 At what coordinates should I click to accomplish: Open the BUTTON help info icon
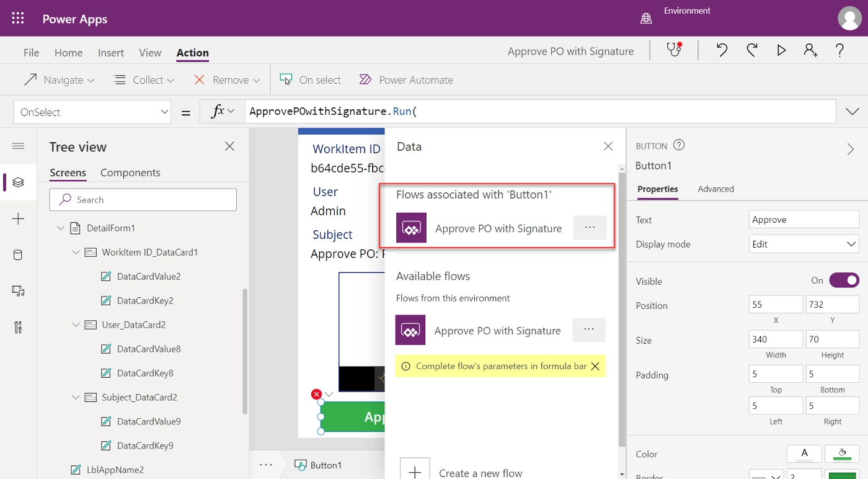[679, 145]
